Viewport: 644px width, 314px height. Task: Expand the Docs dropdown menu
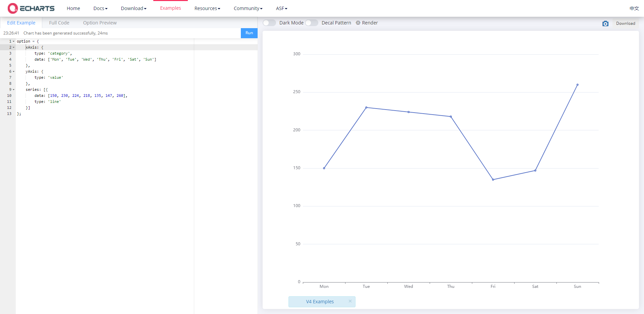[100, 8]
